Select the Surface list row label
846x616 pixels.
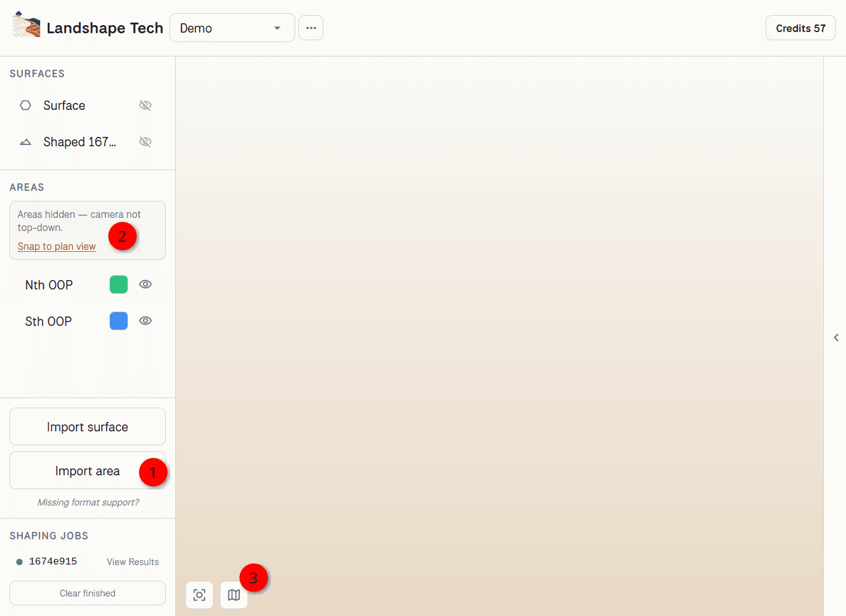[64, 105]
